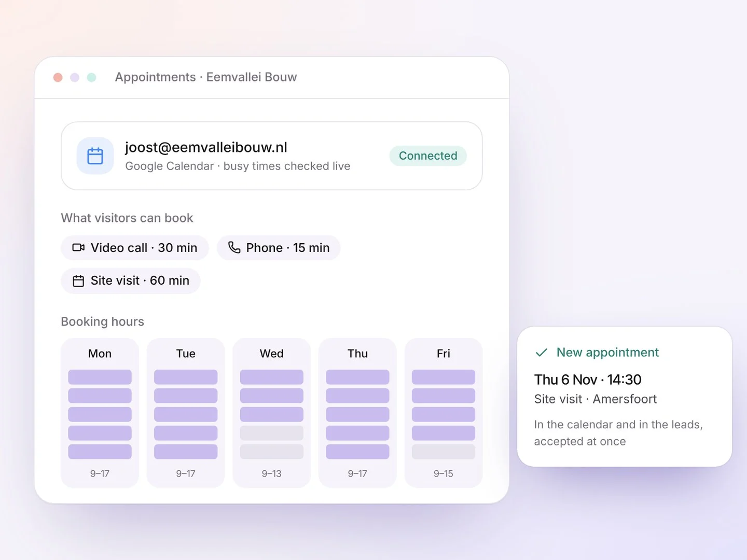Open the Tue booking hours column

click(186, 413)
